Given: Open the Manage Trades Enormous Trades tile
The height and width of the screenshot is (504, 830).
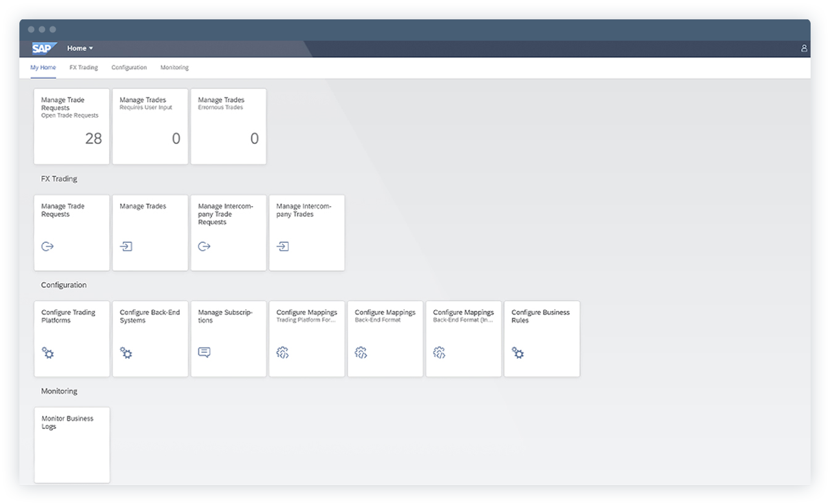Looking at the screenshot, I should point(228,126).
